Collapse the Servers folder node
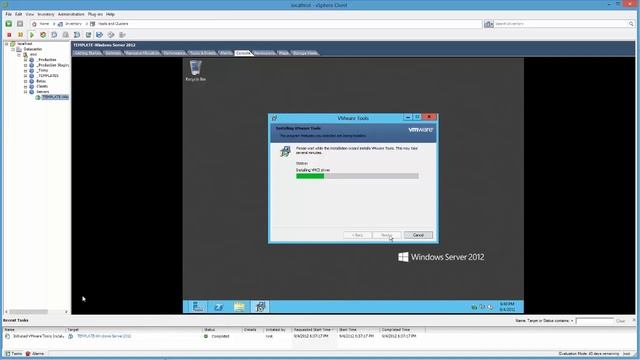 coord(25,91)
